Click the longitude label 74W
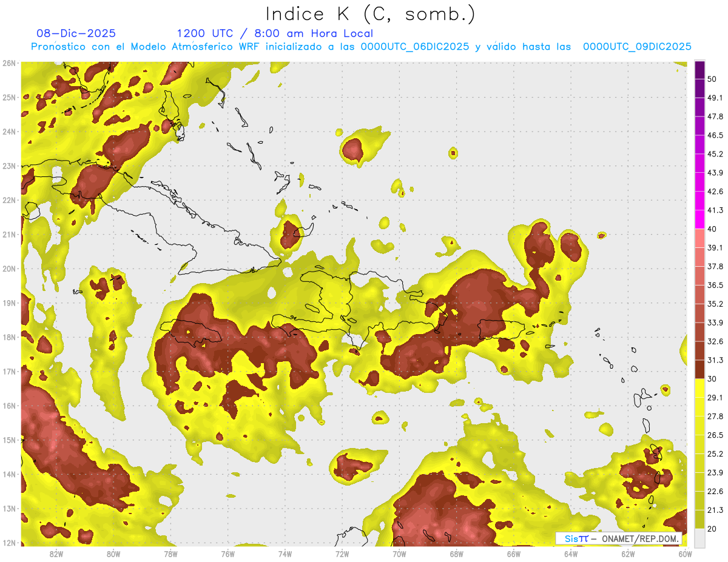 click(285, 554)
